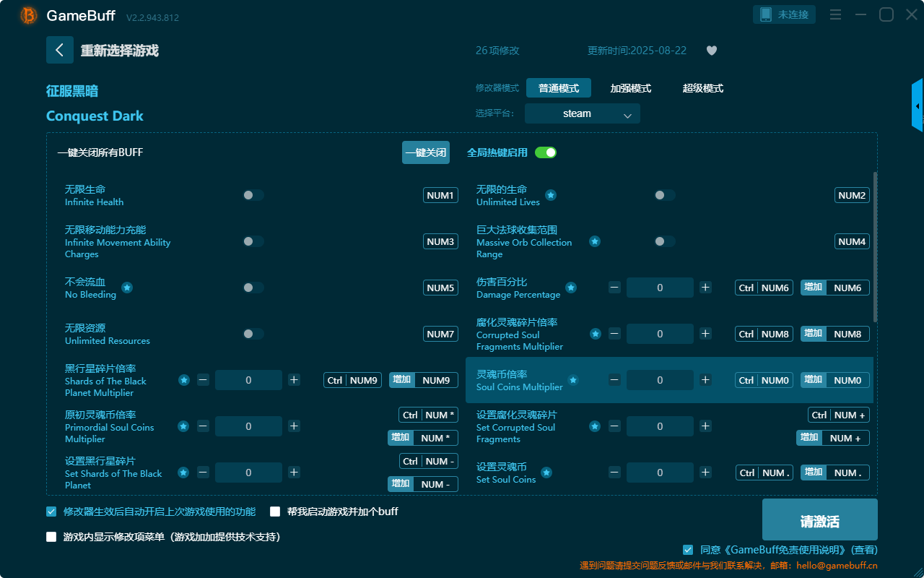The height and width of the screenshot is (578, 924).
Task: Expand the blue side panel arrow
Action: [918, 105]
